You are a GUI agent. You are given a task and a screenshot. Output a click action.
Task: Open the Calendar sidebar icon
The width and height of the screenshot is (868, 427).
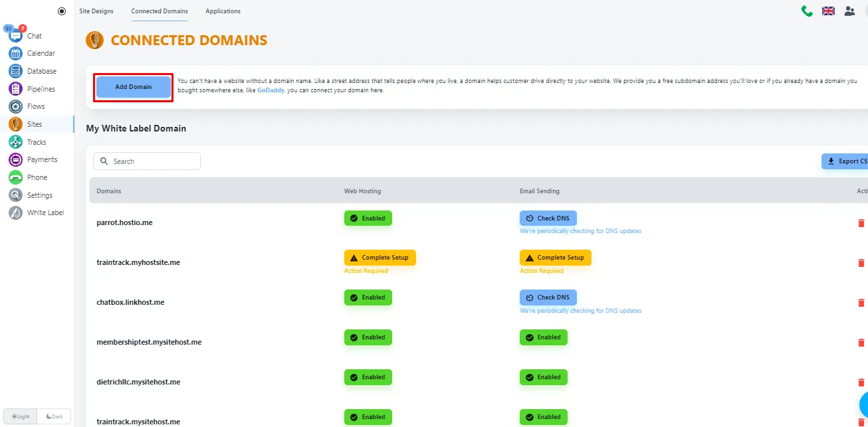click(15, 53)
